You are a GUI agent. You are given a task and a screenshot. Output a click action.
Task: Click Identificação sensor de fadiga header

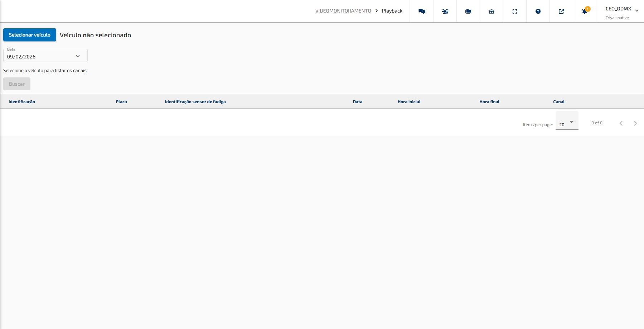pos(195,102)
